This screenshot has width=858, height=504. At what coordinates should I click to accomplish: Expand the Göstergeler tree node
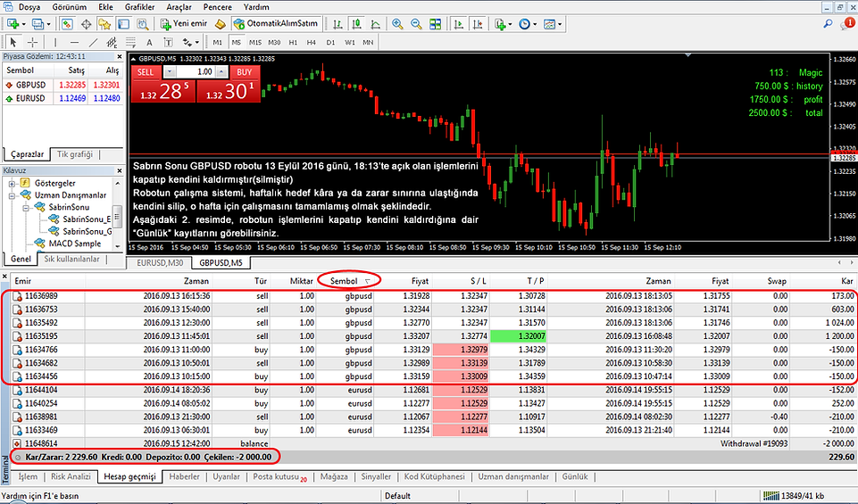12,183
